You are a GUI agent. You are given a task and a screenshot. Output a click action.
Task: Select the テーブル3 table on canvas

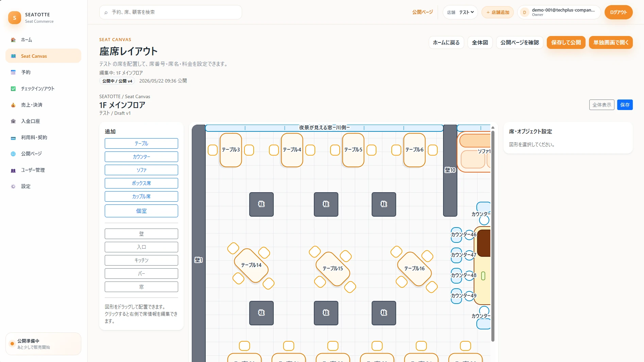(x=231, y=150)
